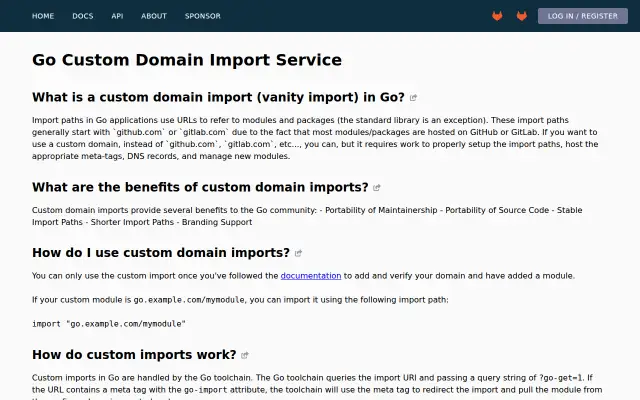The image size is (640, 400).
Task: Open anchor link icon after the "vanity import" heading
Action: coord(413,98)
